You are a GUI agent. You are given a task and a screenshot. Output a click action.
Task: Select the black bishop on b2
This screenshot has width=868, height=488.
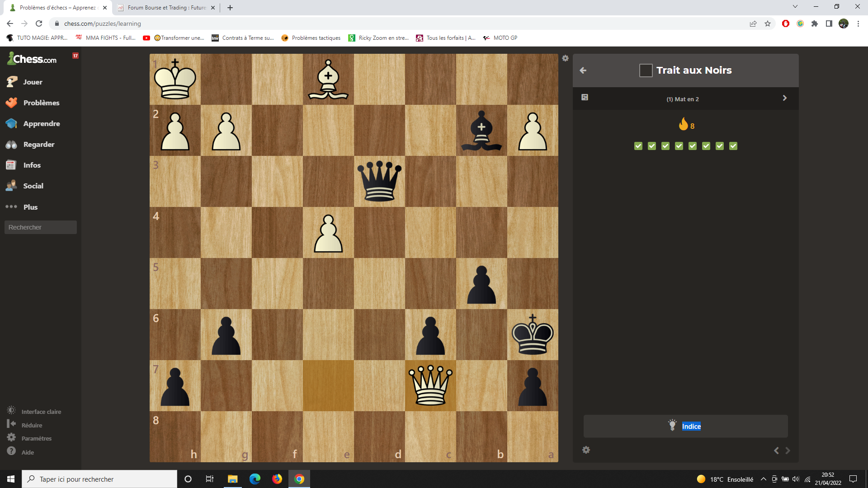pyautogui.click(x=481, y=131)
